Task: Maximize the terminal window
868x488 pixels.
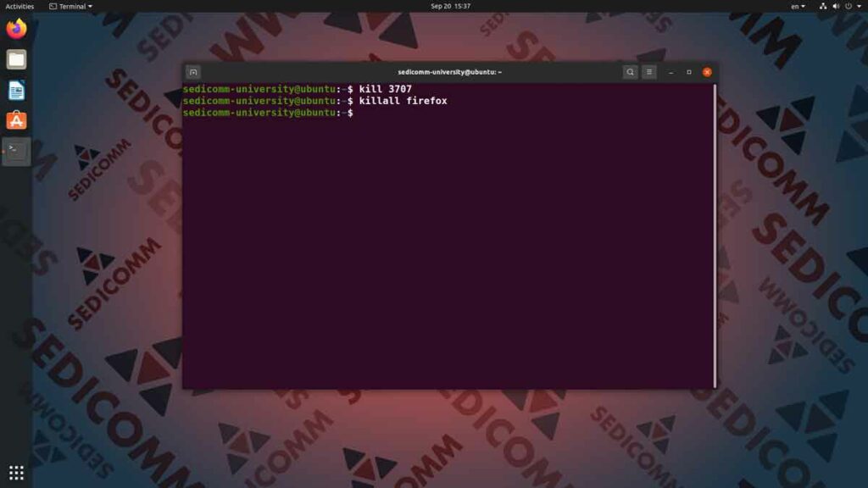Action: (x=688, y=72)
